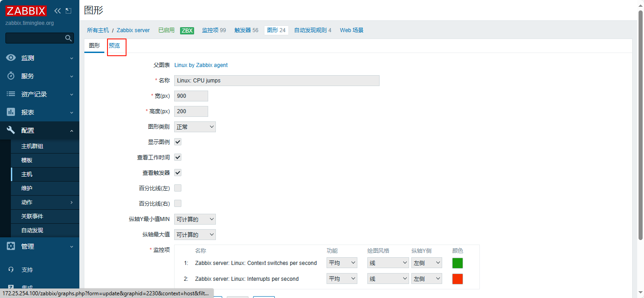Click the clock icon for 服务
The height and width of the screenshot is (298, 644).
[x=11, y=76]
